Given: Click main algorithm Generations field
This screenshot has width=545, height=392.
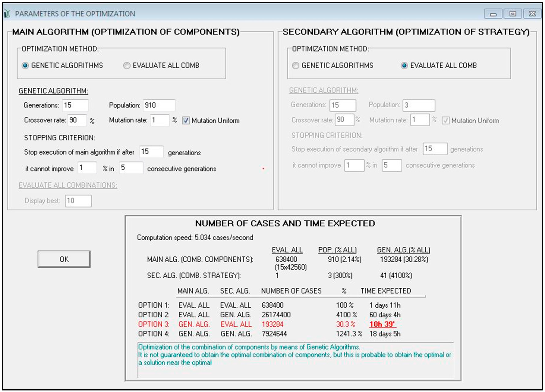Looking at the screenshot, I should pos(75,105).
